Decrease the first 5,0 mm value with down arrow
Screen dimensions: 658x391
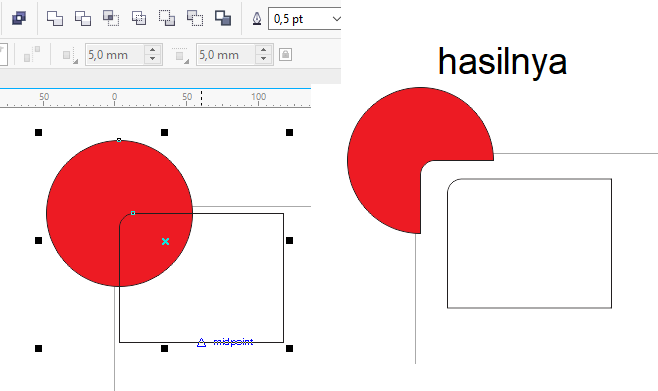[153, 60]
